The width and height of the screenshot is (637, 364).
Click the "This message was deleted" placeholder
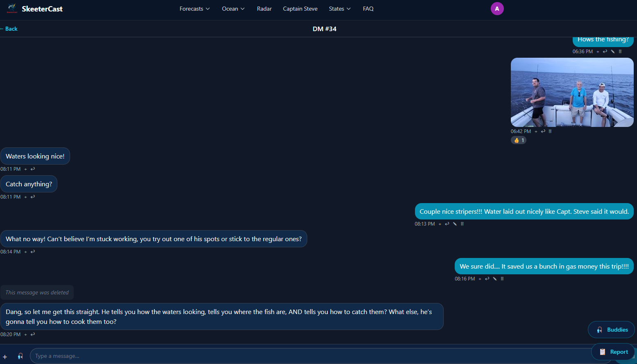pyautogui.click(x=37, y=292)
